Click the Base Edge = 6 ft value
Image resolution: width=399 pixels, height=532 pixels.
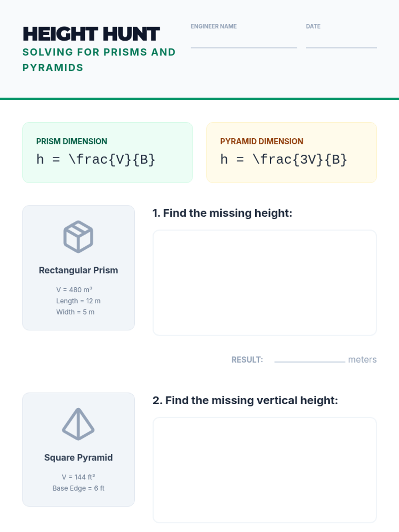pyautogui.click(x=78, y=488)
